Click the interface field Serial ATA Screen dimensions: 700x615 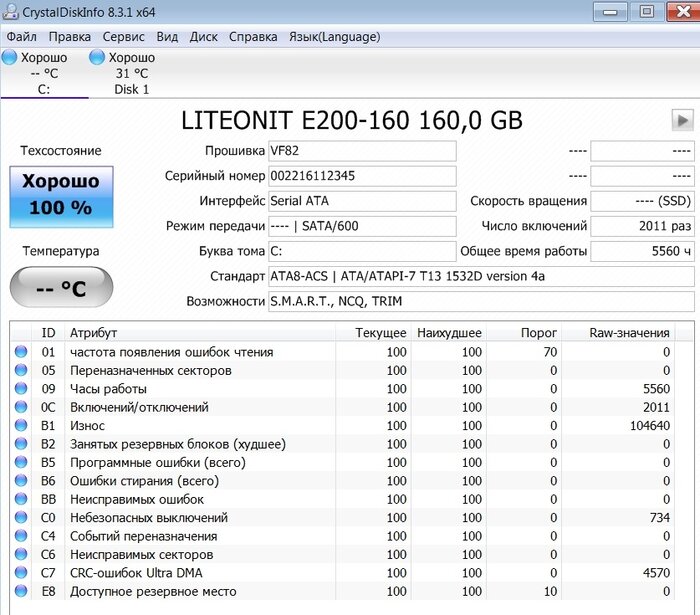pos(362,201)
